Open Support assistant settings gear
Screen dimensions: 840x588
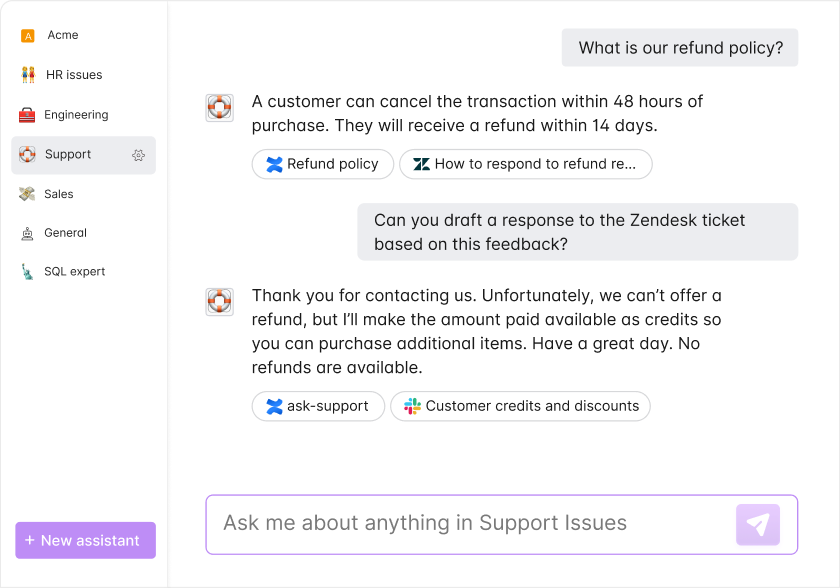click(138, 155)
